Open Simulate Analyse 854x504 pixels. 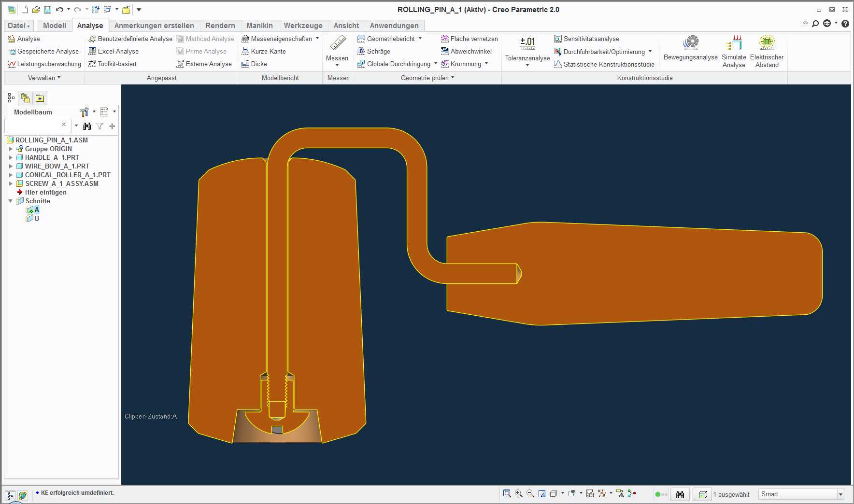point(734,51)
